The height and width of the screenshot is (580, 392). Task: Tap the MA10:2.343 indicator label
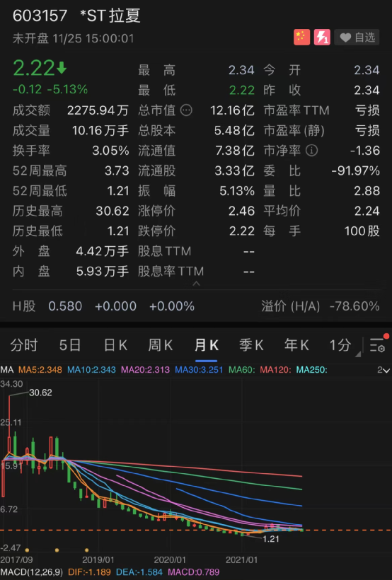pos(91,369)
